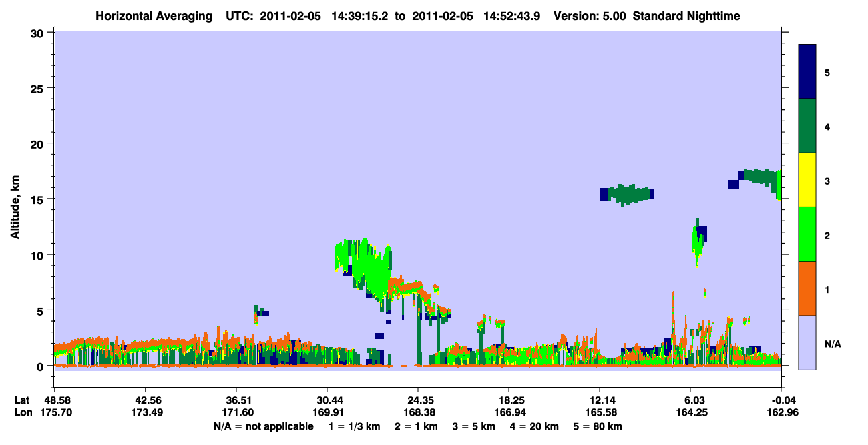This screenshot has height=445, width=868.
Task: Click the '5 = 80 km' legend text
Action: tap(598, 426)
